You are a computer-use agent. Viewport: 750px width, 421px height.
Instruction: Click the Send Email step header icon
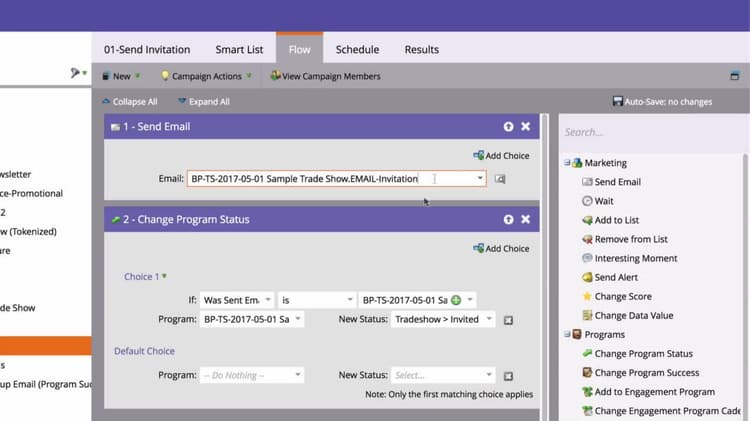tap(115, 127)
